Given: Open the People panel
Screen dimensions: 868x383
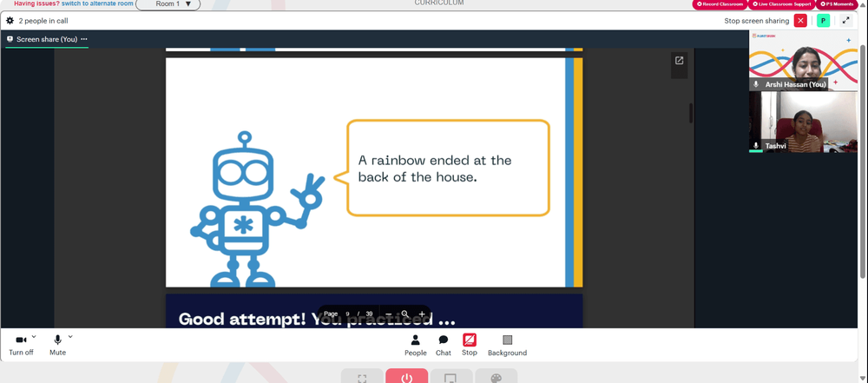Looking at the screenshot, I should click(x=415, y=346).
